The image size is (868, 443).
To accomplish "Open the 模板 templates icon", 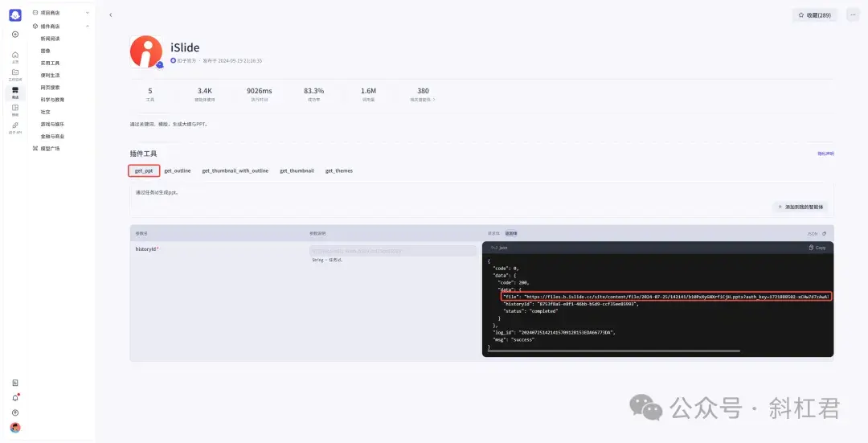I will [x=15, y=109].
